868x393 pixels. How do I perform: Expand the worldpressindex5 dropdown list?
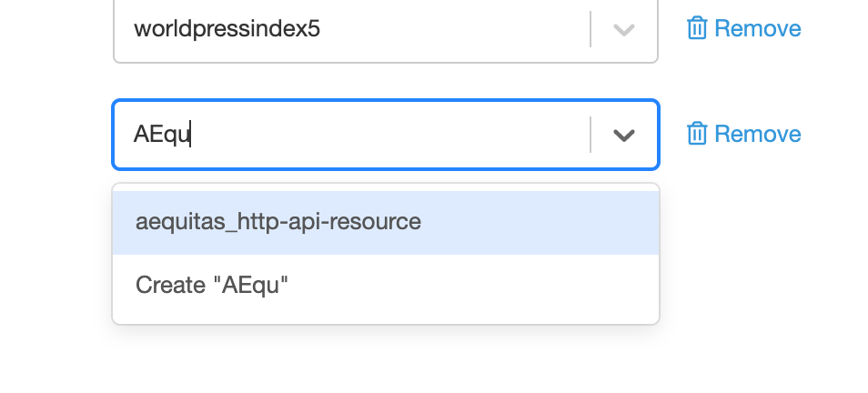[624, 29]
